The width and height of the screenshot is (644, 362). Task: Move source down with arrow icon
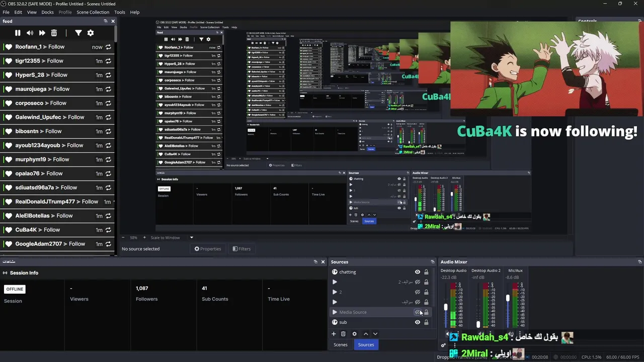(x=375, y=334)
